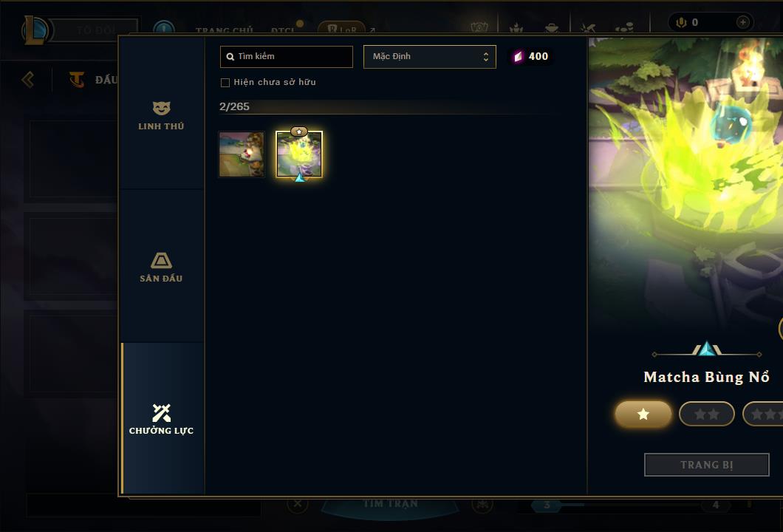
Task: Click the League L logo icon
Action: click(x=35, y=30)
